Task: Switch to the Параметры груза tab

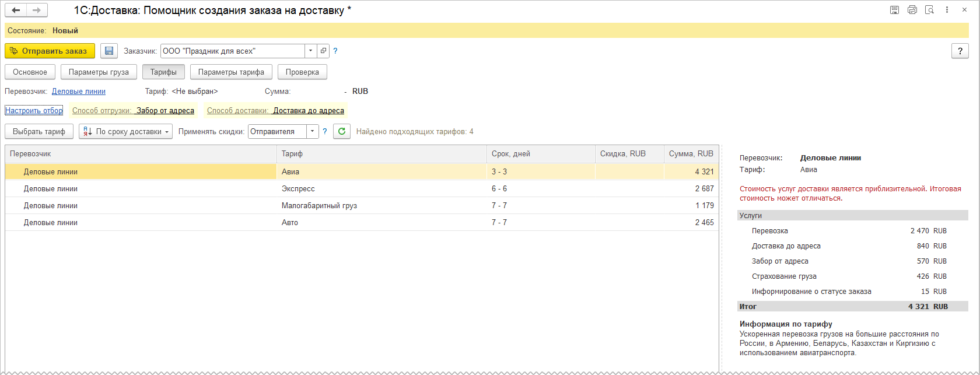Action: [x=99, y=72]
